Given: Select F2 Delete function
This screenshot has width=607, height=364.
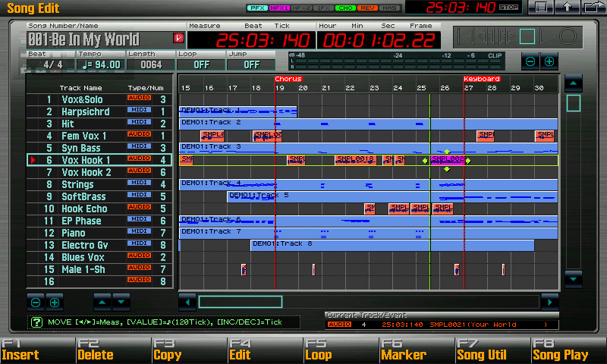Looking at the screenshot, I should pos(113,350).
